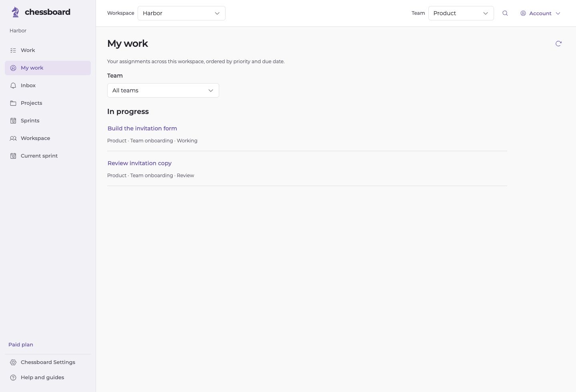This screenshot has height=392, width=576.
Task: Click 'Product · Team onboarding · Working' text
Action: pyautogui.click(x=152, y=141)
